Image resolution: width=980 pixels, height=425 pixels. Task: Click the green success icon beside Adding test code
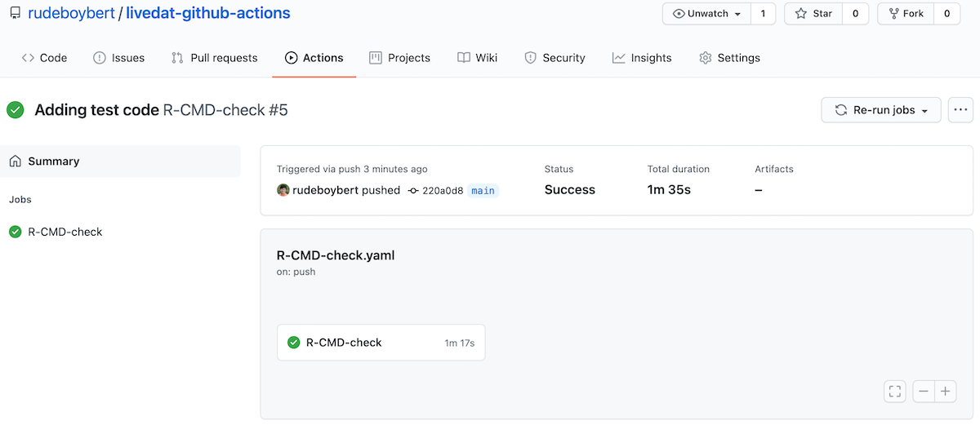pos(16,110)
